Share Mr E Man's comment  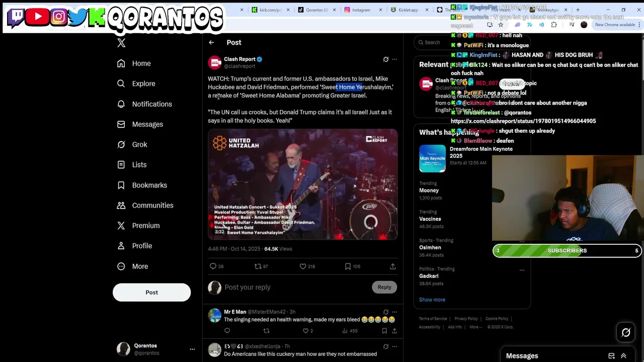pos(394,331)
